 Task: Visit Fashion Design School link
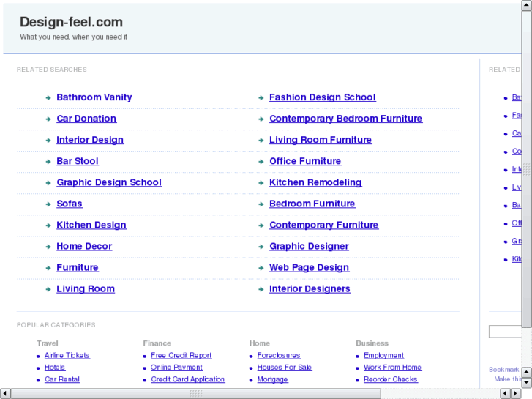pyautogui.click(x=322, y=97)
